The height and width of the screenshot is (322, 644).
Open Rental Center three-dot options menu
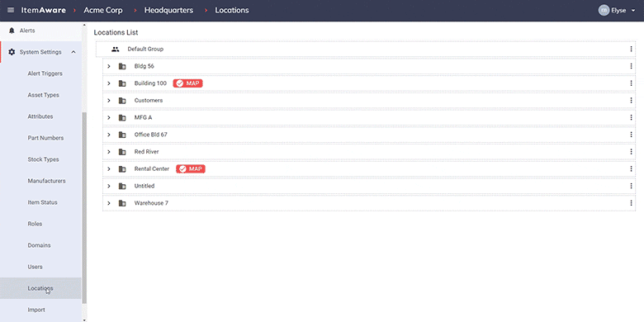[x=632, y=168]
